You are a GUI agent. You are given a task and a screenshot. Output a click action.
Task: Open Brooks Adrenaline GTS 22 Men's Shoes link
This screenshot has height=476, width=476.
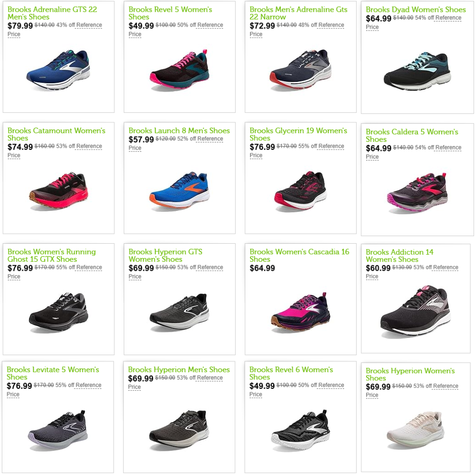click(x=52, y=13)
